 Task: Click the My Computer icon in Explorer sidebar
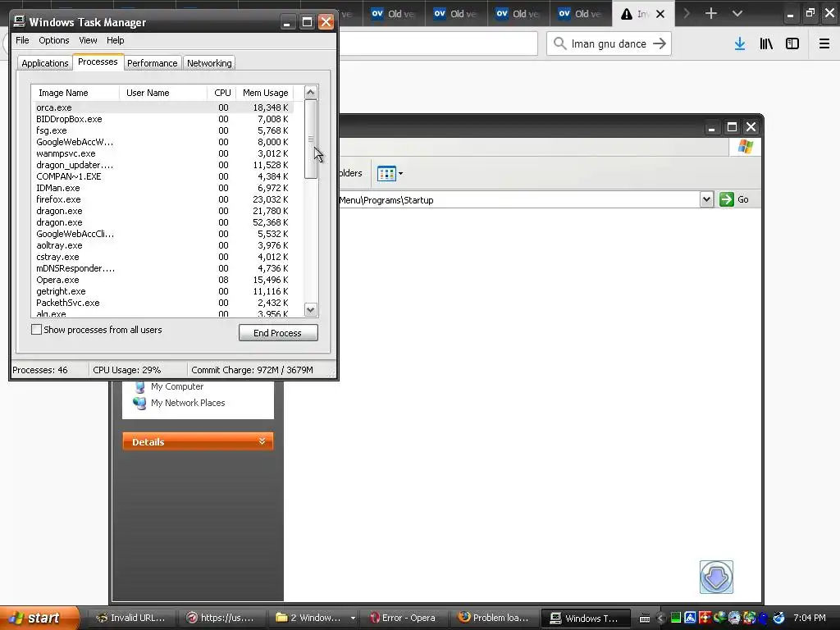[x=139, y=386]
